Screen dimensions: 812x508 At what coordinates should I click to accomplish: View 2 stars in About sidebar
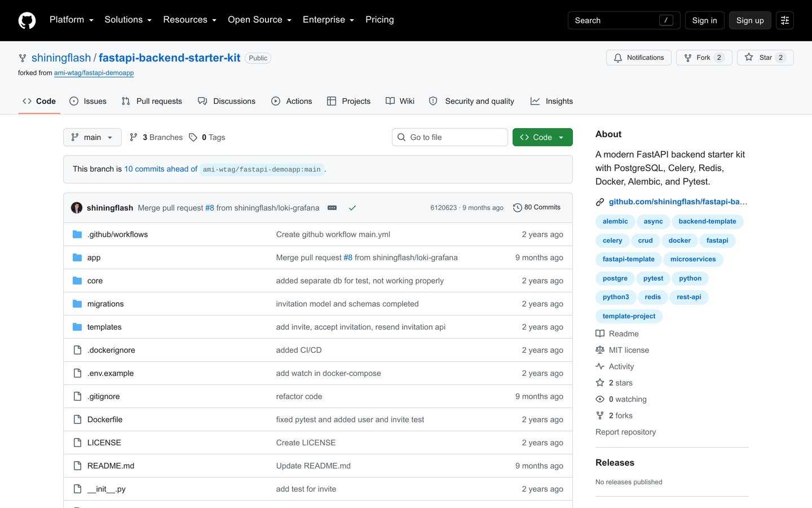pos(614,383)
